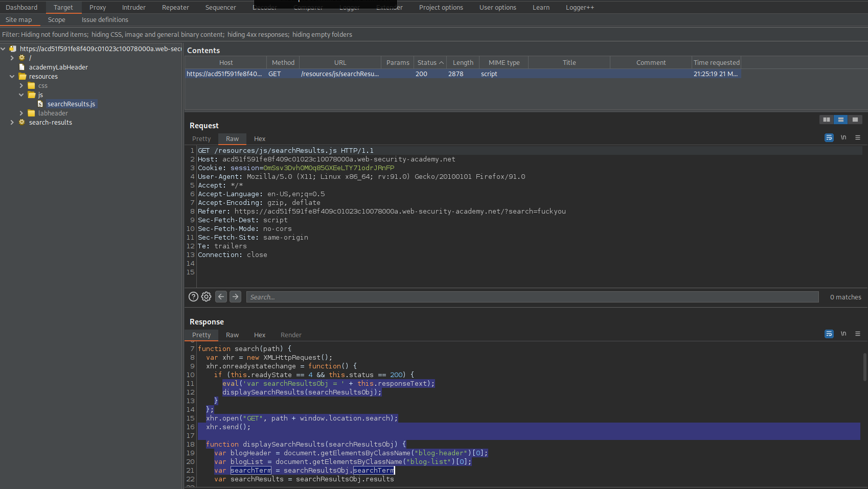Sort contents by MIME type column
Viewport: 868px width, 489px height.
click(504, 63)
